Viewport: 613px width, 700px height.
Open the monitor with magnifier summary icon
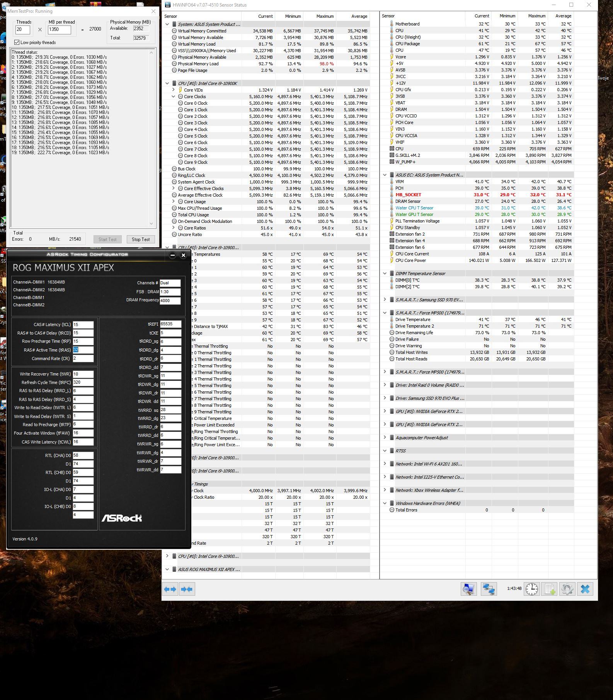(468, 589)
